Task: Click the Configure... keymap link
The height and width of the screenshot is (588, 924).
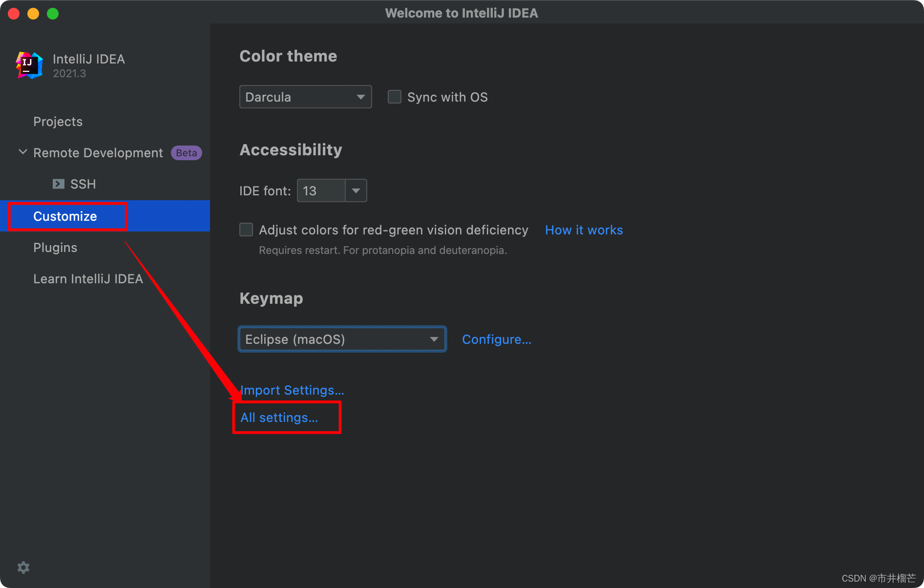Action: tap(497, 339)
